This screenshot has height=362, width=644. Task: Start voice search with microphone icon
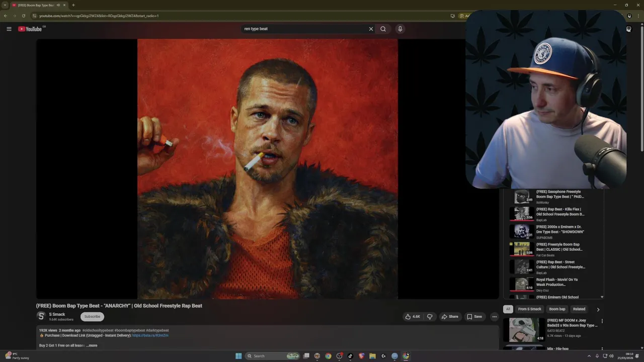[x=400, y=29]
